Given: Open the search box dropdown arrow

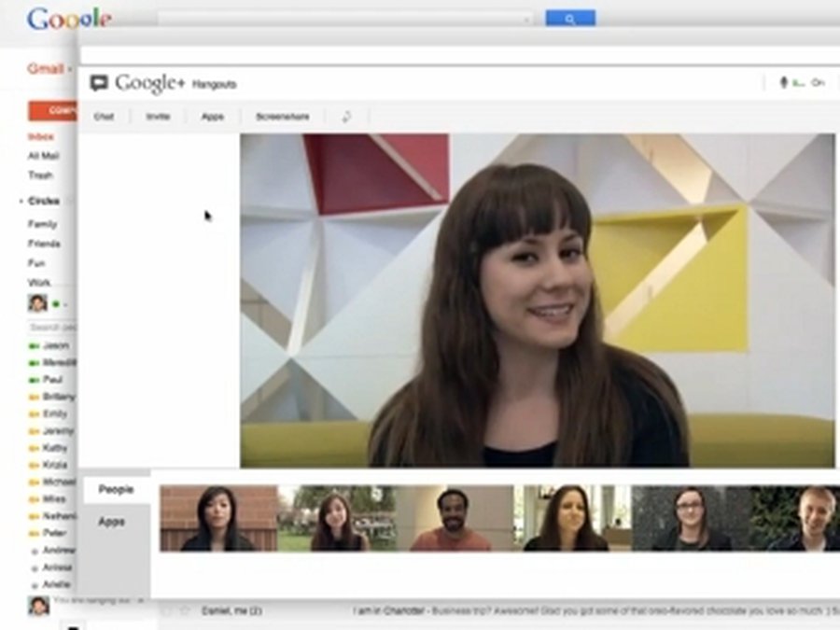Looking at the screenshot, I should [527, 19].
